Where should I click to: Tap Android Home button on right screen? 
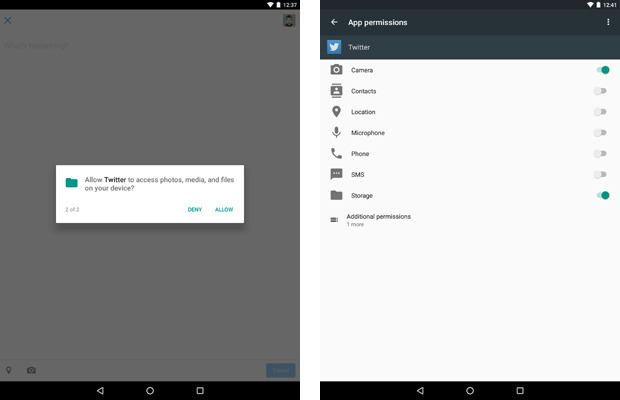coord(470,391)
